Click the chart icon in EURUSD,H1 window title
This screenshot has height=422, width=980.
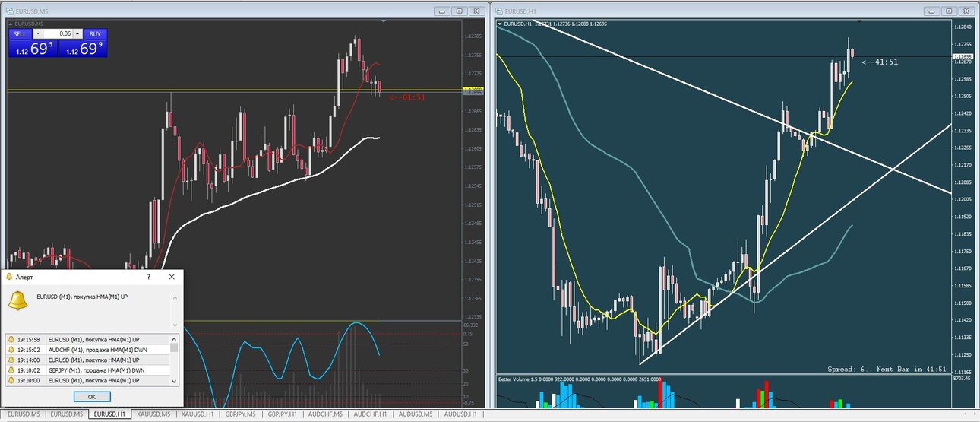[x=498, y=11]
